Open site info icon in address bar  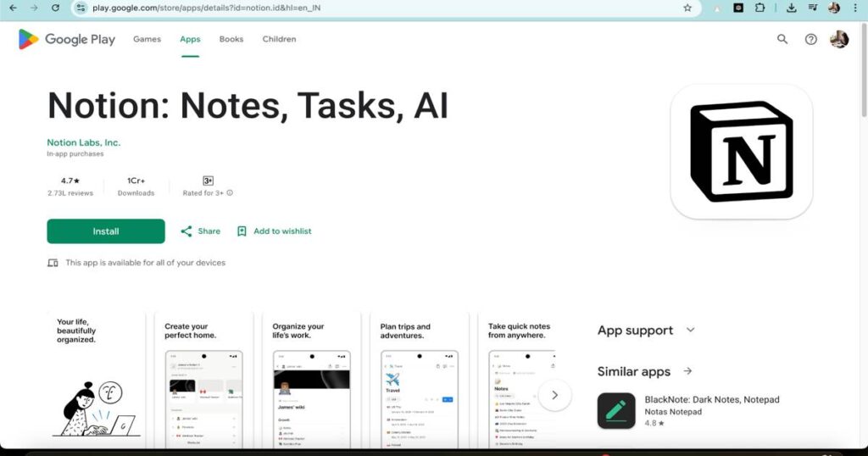pyautogui.click(x=81, y=8)
